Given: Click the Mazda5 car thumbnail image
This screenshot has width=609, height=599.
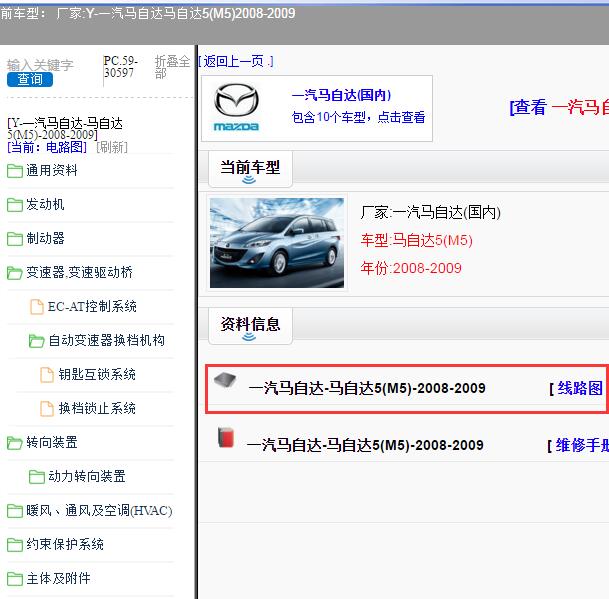Looking at the screenshot, I should click(x=277, y=243).
